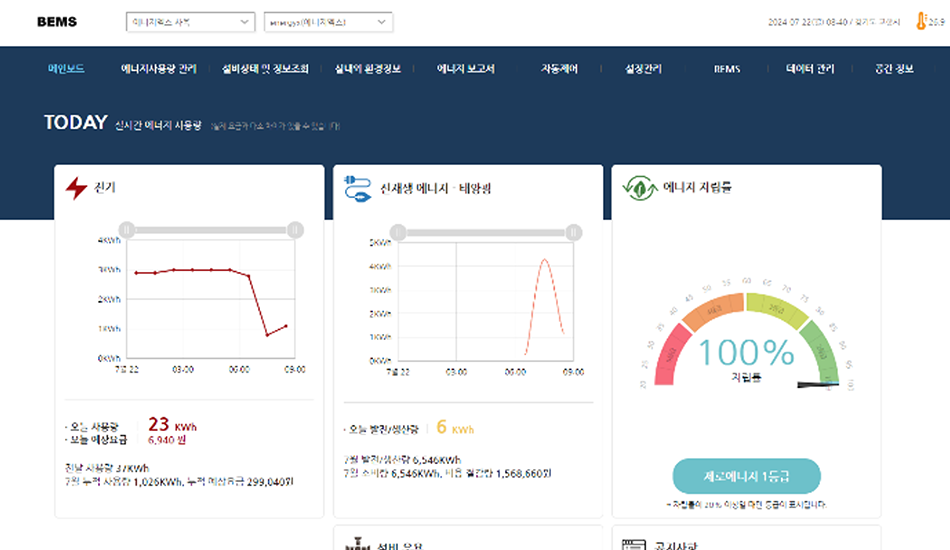Expand the second building dropdown in header

(x=329, y=22)
